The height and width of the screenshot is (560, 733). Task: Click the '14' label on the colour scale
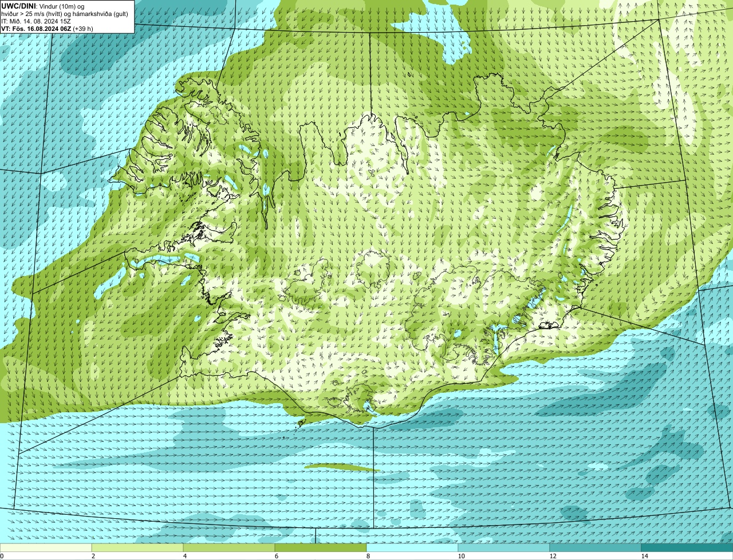point(644,556)
